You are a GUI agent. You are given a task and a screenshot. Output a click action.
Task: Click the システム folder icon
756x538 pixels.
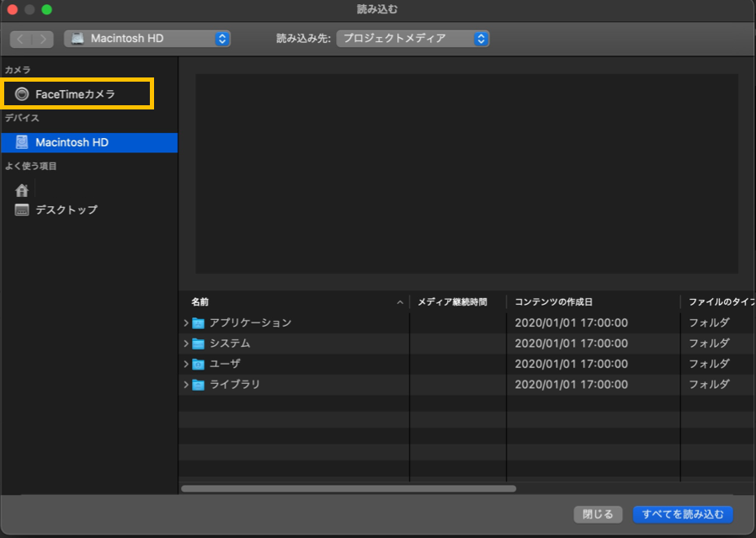(198, 344)
